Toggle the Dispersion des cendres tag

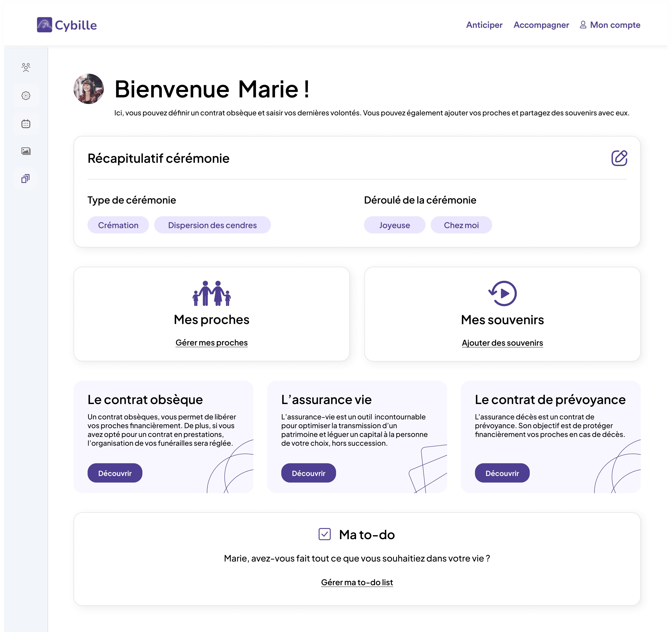coord(212,225)
